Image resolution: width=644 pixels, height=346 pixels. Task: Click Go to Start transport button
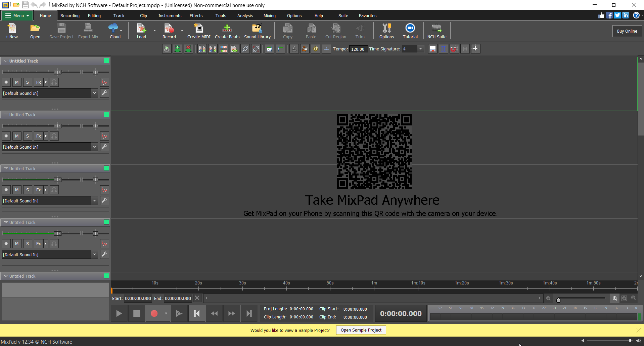(197, 313)
